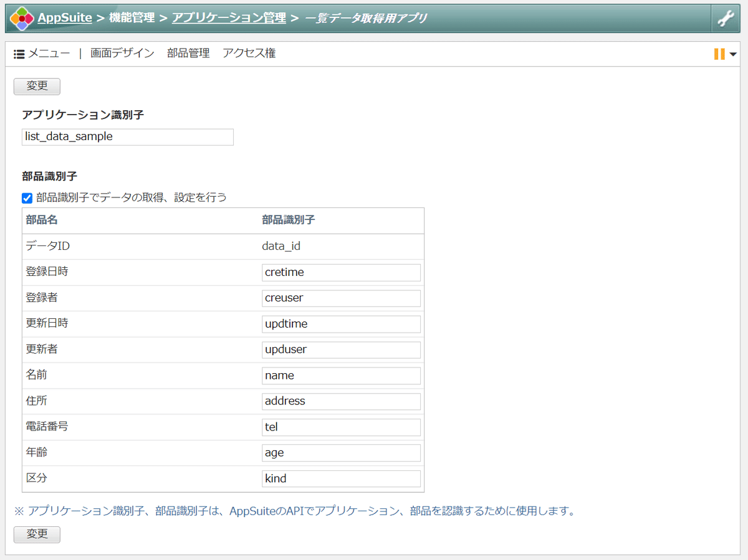Click the top 変更 button
748x560 pixels.
[37, 86]
